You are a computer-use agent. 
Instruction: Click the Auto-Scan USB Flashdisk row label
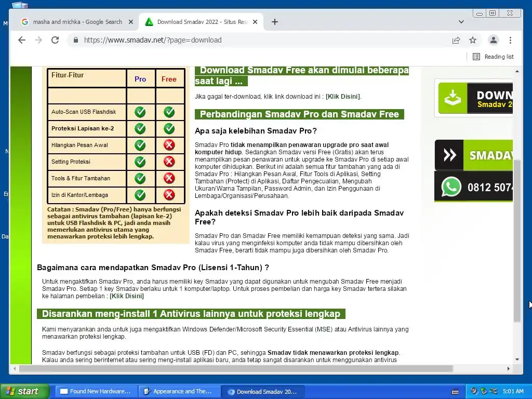[x=84, y=112]
